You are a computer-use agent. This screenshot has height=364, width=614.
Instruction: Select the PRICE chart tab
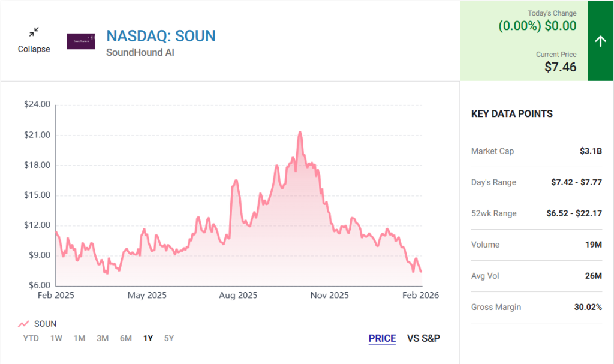(382, 338)
